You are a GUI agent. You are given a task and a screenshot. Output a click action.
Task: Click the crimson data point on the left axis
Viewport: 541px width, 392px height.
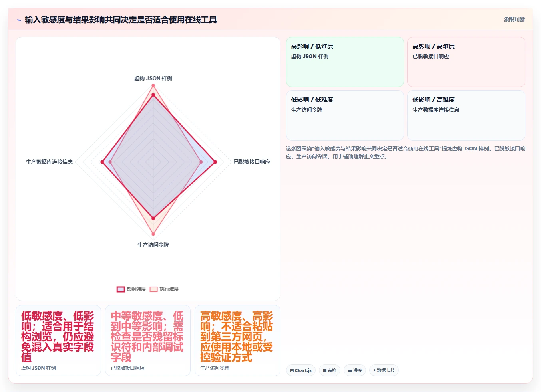click(x=102, y=162)
